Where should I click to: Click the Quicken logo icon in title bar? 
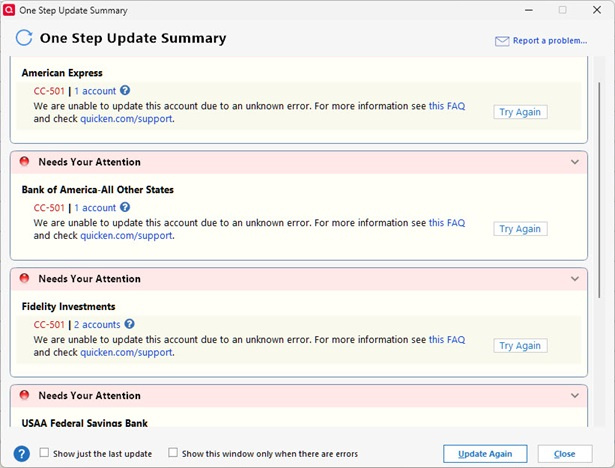click(9, 10)
